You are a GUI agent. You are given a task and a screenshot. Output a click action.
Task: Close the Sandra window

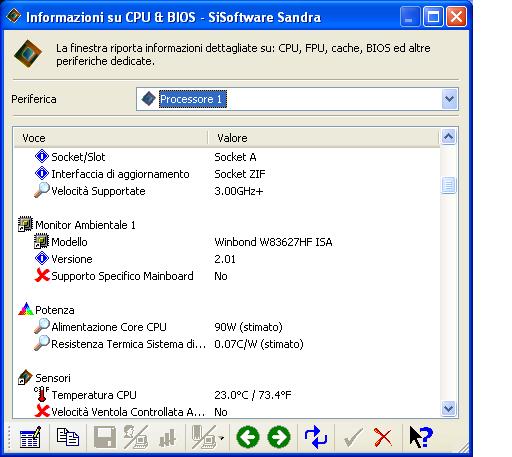[x=456, y=16]
